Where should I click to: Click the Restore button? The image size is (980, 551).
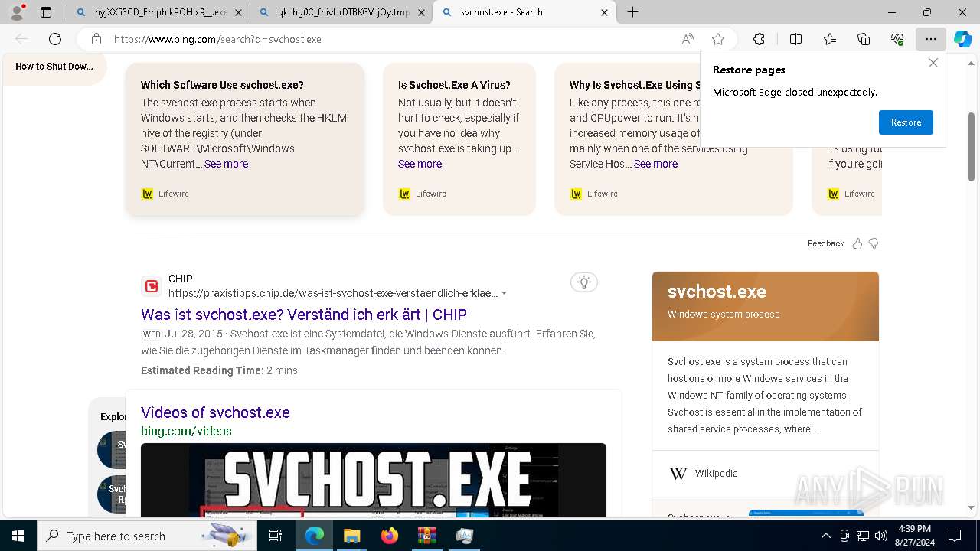point(906,122)
